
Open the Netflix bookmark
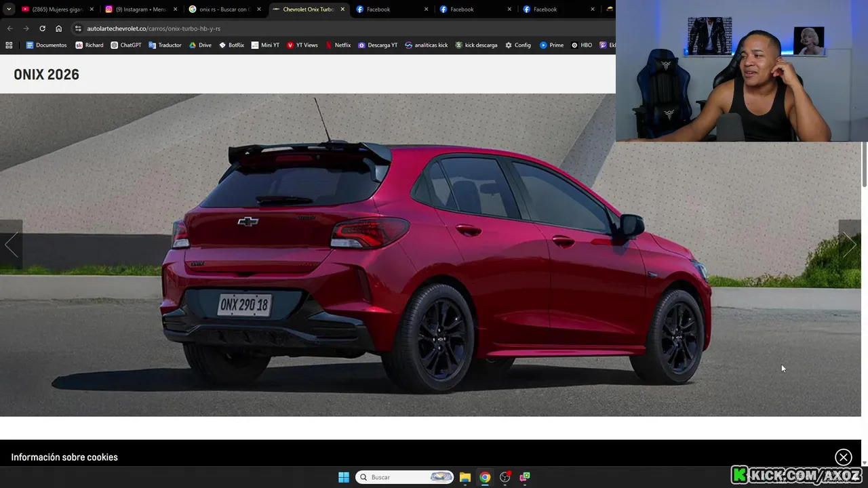(338, 45)
